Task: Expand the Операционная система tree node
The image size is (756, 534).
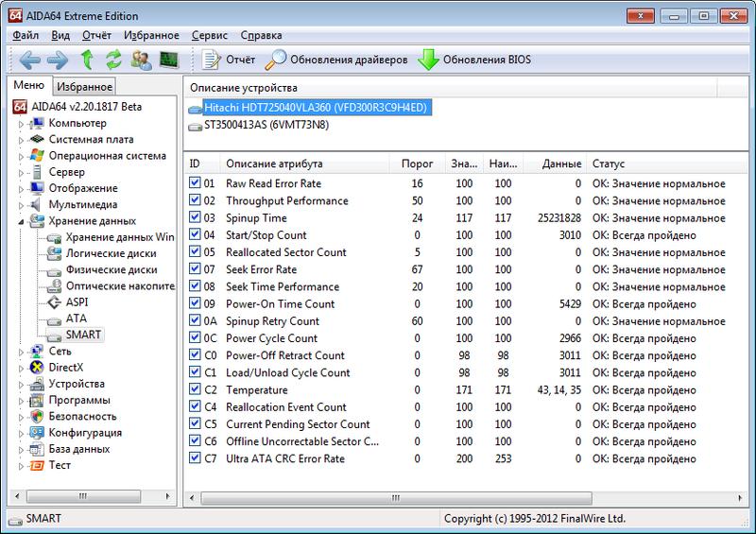Action: pyautogui.click(x=21, y=157)
